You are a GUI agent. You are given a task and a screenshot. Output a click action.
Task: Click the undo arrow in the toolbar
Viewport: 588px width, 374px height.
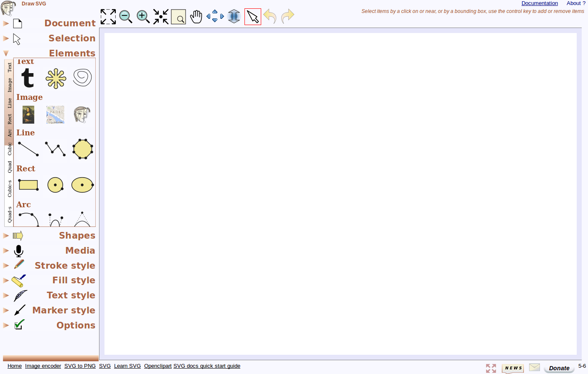click(x=270, y=17)
